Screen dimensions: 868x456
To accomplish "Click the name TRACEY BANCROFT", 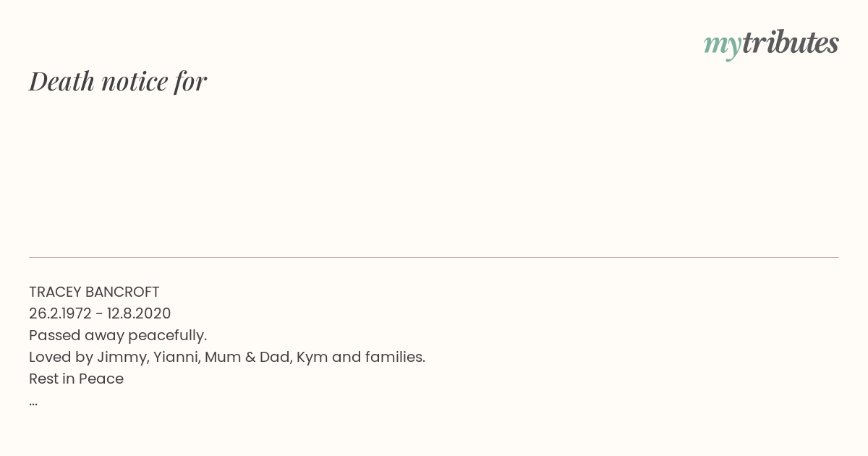I will pos(94,292).
